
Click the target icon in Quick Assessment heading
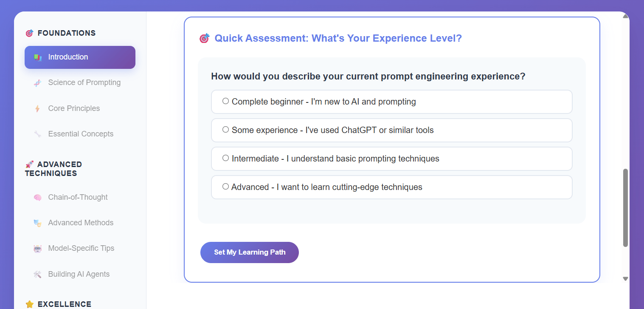204,39
